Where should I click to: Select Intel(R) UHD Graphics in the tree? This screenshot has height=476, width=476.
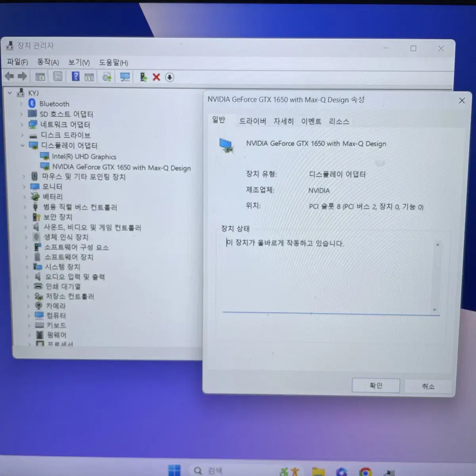(84, 157)
